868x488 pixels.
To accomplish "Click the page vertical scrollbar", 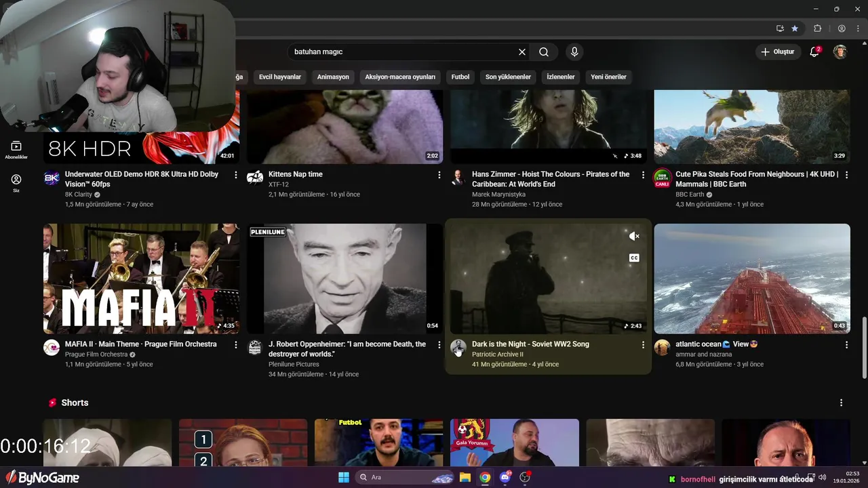I will point(864,348).
